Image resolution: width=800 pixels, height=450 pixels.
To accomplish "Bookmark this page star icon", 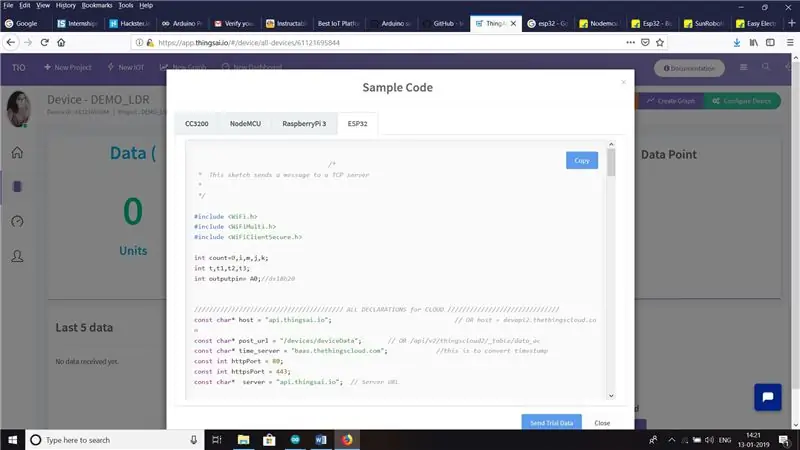I will [660, 42].
